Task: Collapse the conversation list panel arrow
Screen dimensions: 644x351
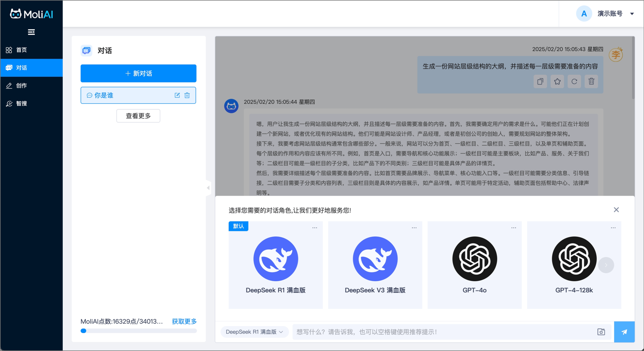Action: click(x=208, y=188)
